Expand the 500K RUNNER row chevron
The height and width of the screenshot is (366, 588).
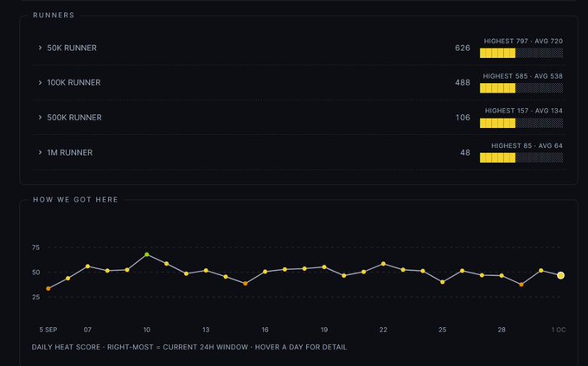tap(40, 118)
